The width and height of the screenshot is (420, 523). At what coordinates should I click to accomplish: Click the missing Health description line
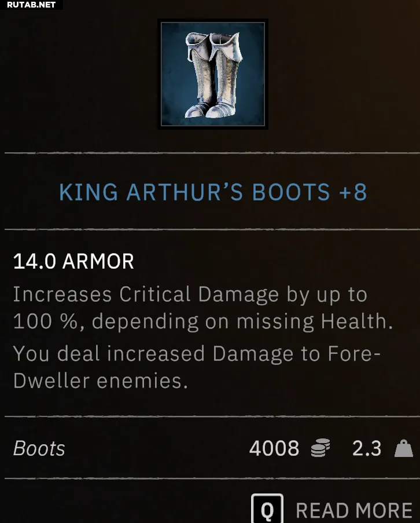click(203, 321)
